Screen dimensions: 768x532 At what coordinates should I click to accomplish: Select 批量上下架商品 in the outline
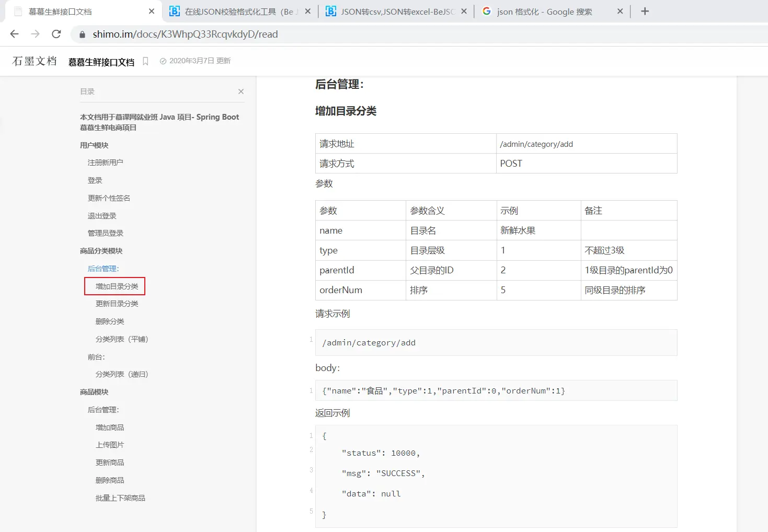(120, 498)
